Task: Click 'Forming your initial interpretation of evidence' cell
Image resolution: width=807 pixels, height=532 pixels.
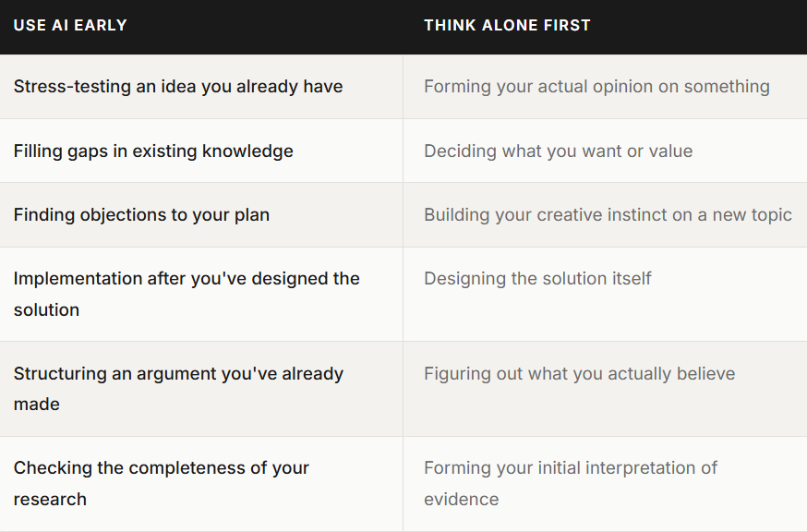Action: 606,484
